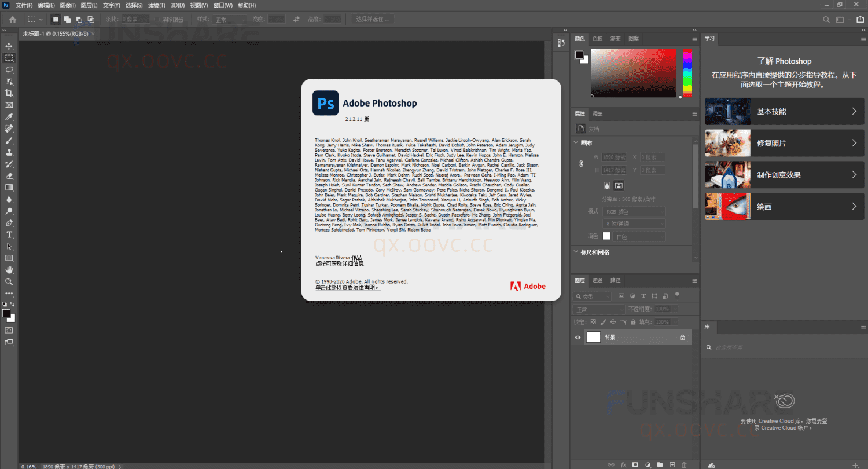Viewport: 868px width, 469px height.
Task: Select the Eyedropper tool
Action: 9,116
